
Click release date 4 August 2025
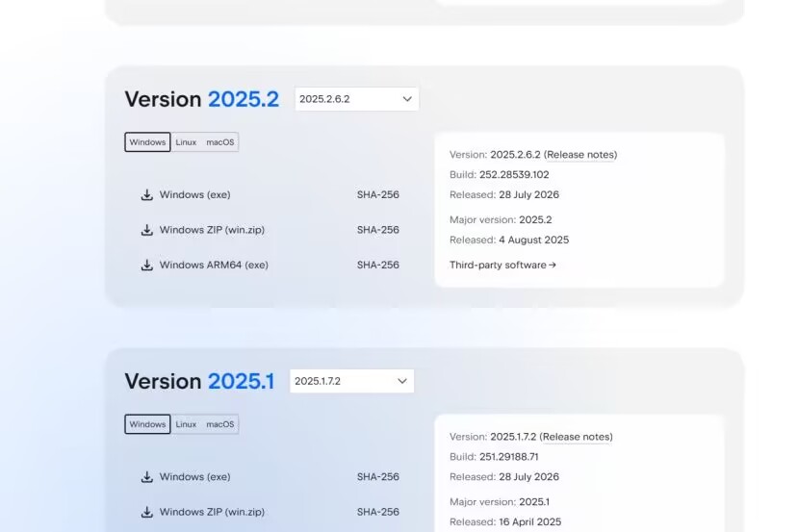[534, 241]
